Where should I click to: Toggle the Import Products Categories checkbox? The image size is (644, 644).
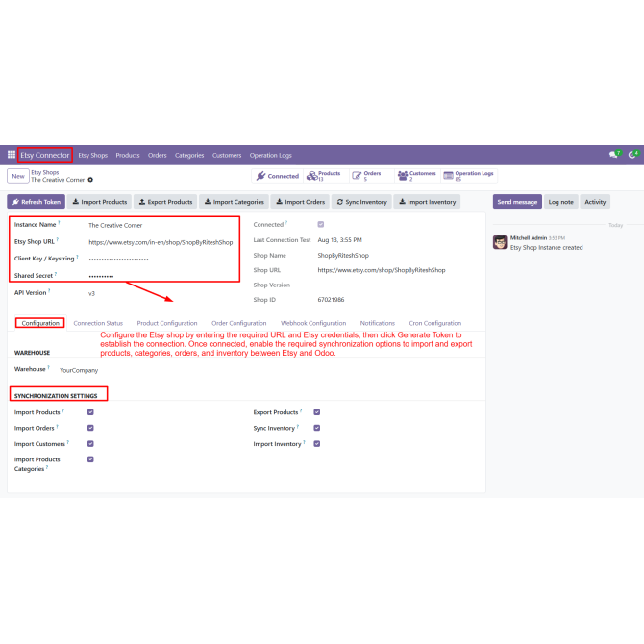click(x=90, y=459)
